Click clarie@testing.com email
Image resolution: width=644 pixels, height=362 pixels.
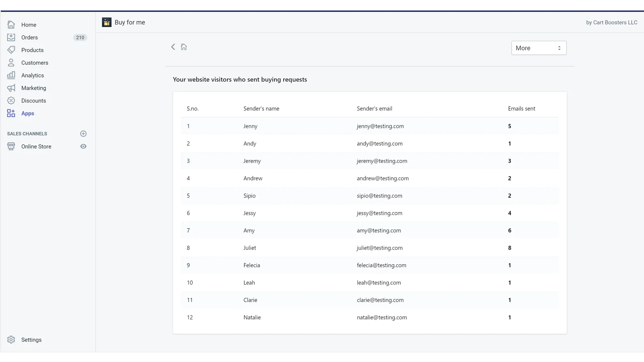click(x=380, y=300)
